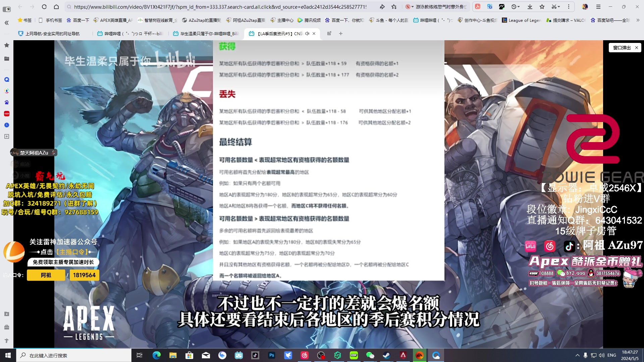
Task: Launch Photoshop from the taskbar
Action: tap(272, 355)
